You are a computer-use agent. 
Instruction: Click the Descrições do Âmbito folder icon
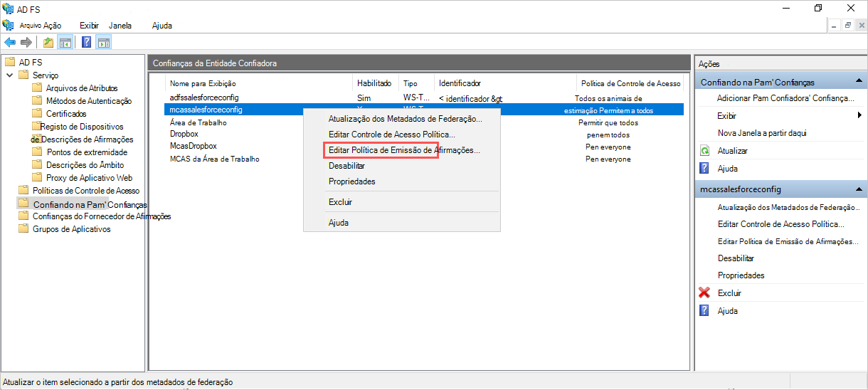tap(37, 164)
